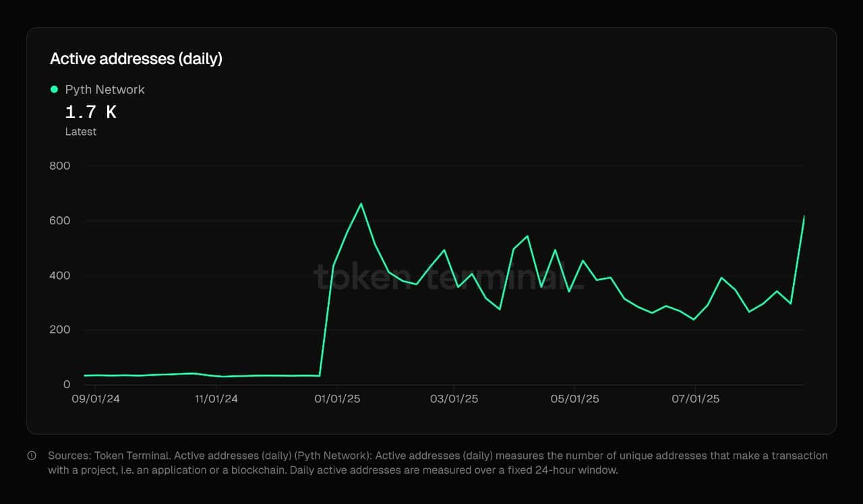The image size is (863, 504).
Task: Click the final spike at the chart's right end
Action: (x=804, y=217)
